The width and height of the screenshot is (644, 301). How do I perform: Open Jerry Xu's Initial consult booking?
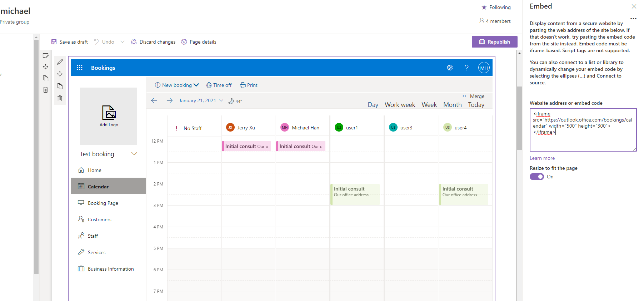point(246,146)
